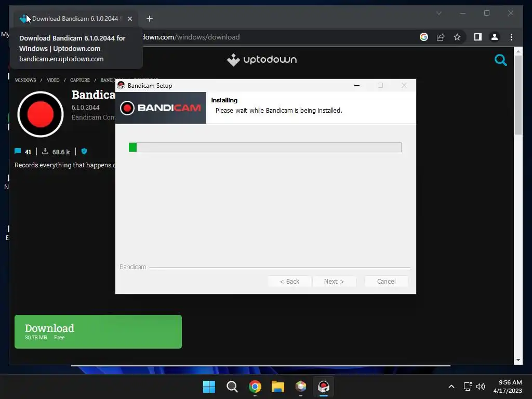Click the share page icon in the address bar

[441, 37]
